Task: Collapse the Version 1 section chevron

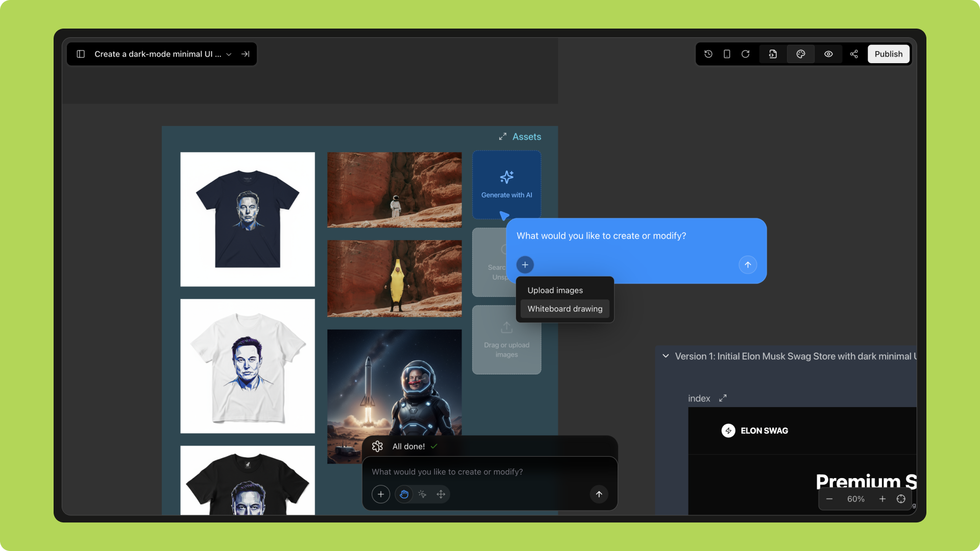Action: pyautogui.click(x=666, y=356)
